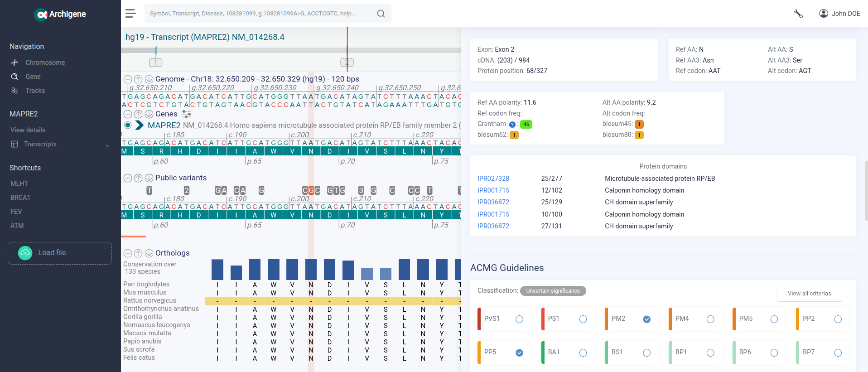
Task: Move the Orthologs track up
Action: tap(138, 253)
